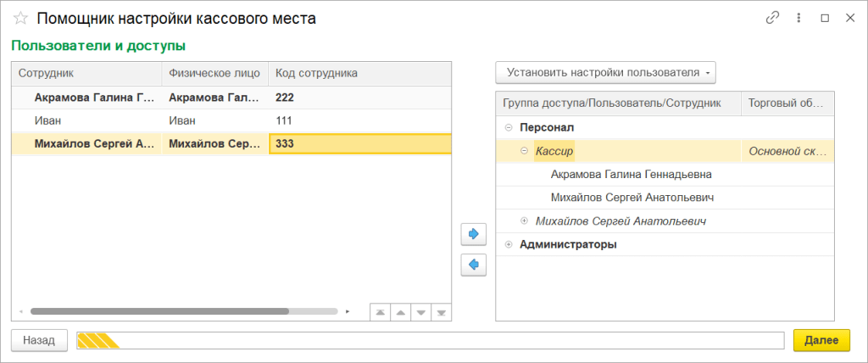
Task: Move selected row up one position
Action: coord(400,312)
